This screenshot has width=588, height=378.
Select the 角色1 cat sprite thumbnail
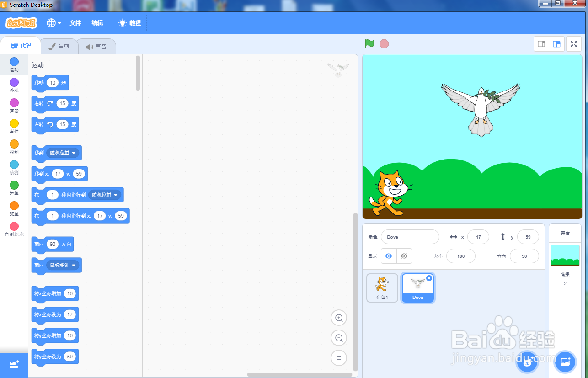tap(382, 288)
